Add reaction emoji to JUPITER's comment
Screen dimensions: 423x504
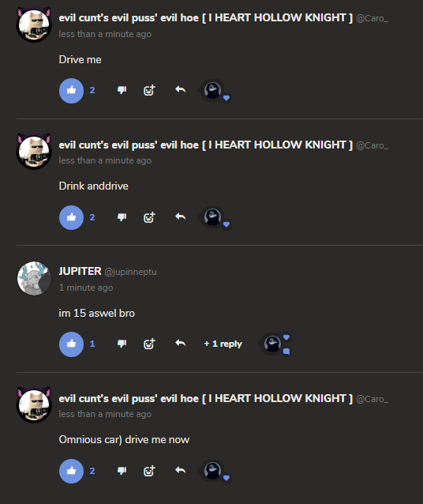click(x=149, y=344)
